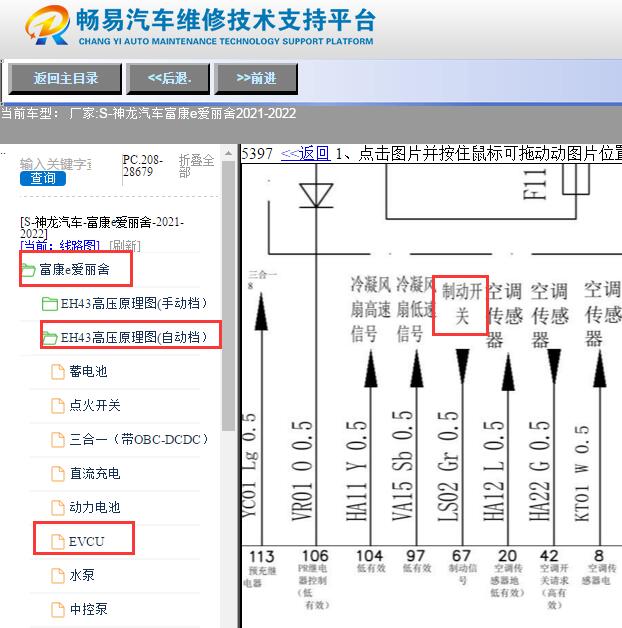
Task: Click the 蓄电池 document icon
Action: pyautogui.click(x=58, y=372)
